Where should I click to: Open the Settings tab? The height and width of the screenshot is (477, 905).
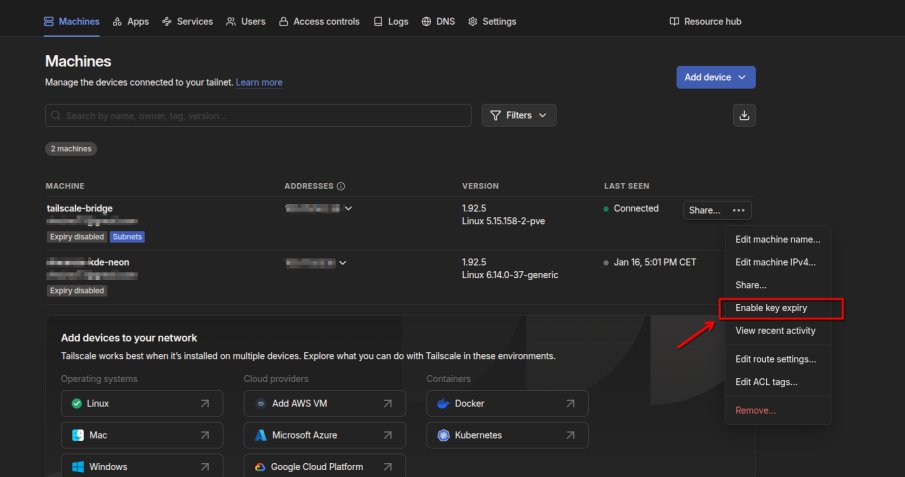492,21
